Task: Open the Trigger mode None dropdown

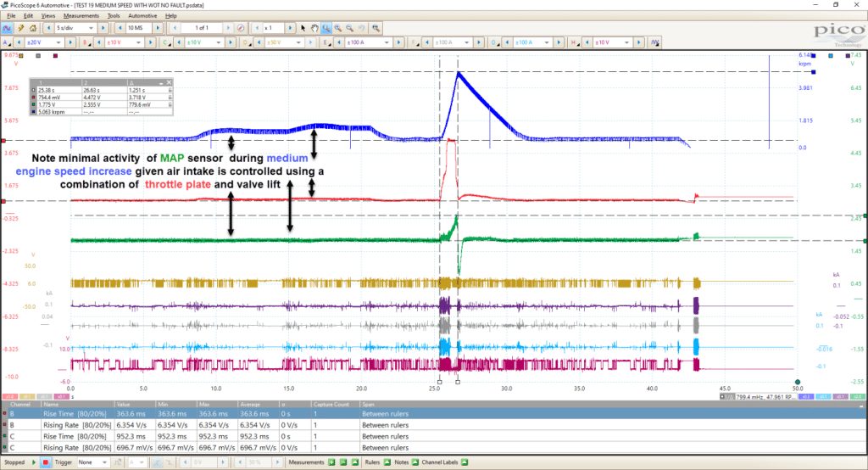Action: pos(92,462)
